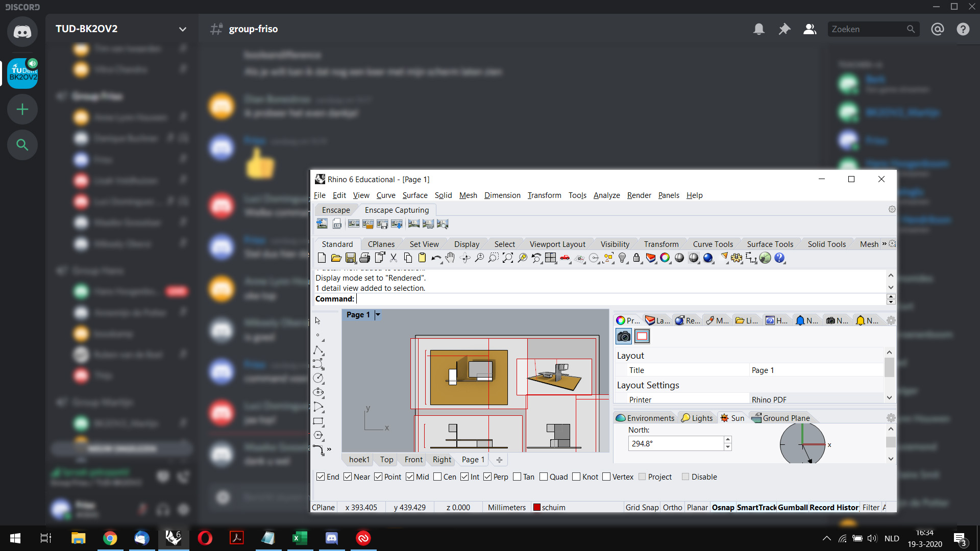The height and width of the screenshot is (551, 980).
Task: Click the Discord Zoeken search field
Action: [x=873, y=29]
